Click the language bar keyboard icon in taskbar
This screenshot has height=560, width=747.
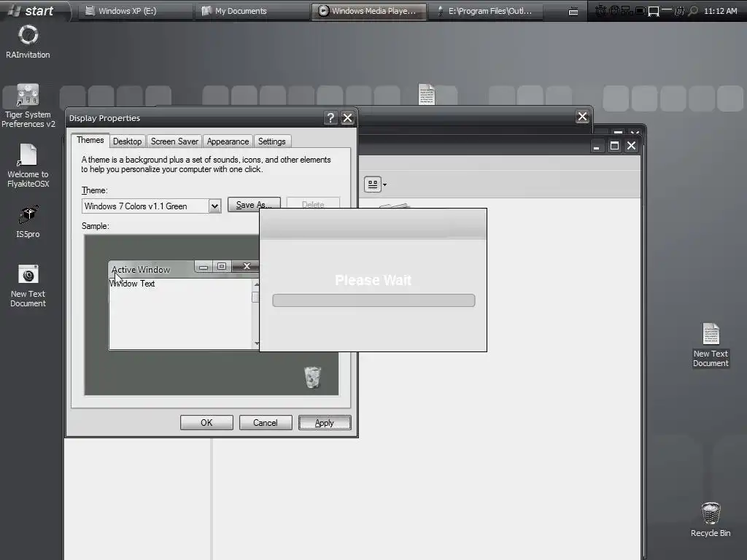pyautogui.click(x=573, y=12)
